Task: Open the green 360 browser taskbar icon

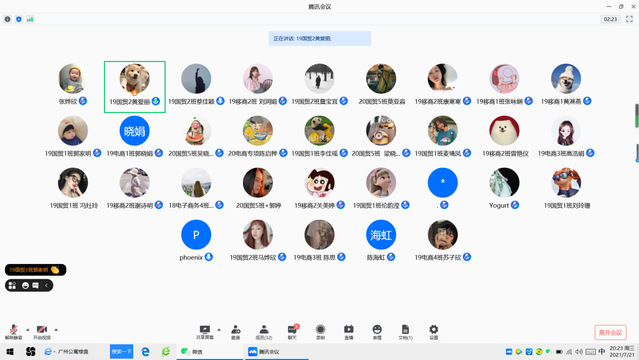Action: [x=165, y=351]
